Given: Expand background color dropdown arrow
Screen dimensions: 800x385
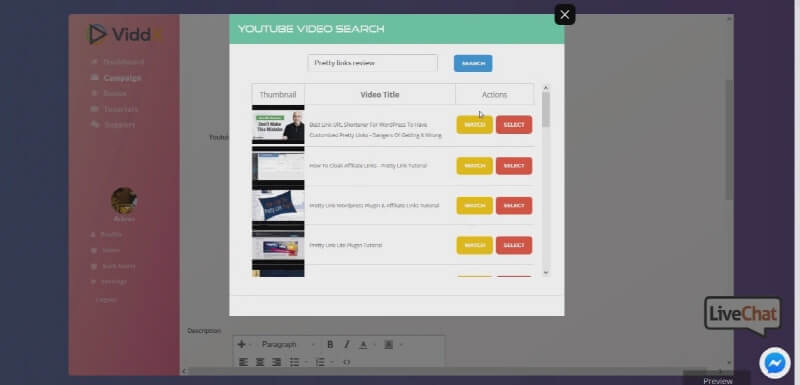Looking at the screenshot, I should [x=401, y=345].
